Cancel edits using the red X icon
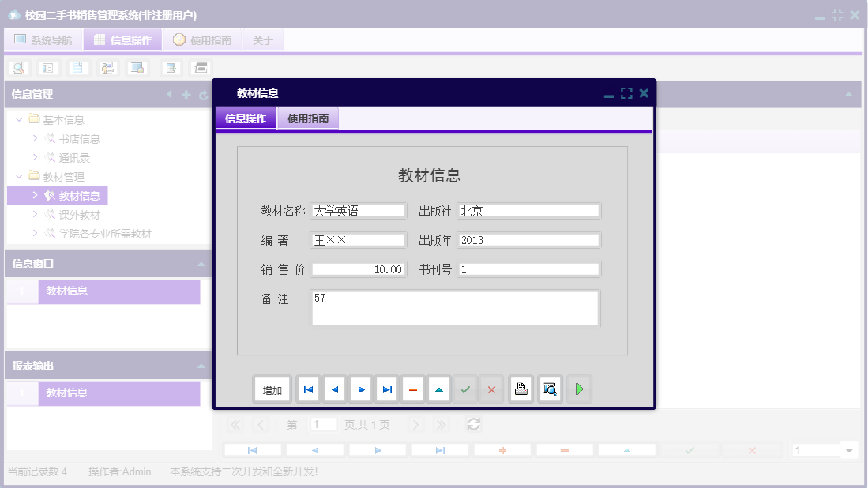 (x=491, y=389)
